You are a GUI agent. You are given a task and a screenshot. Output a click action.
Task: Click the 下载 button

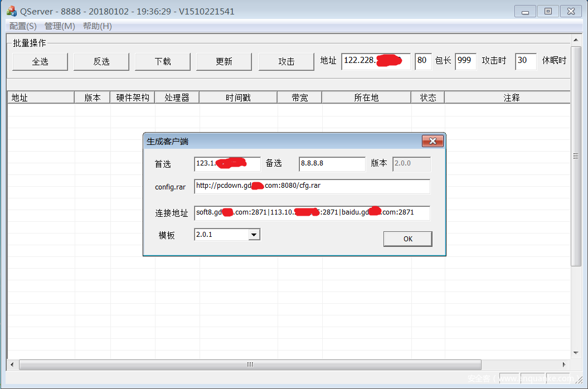click(163, 61)
